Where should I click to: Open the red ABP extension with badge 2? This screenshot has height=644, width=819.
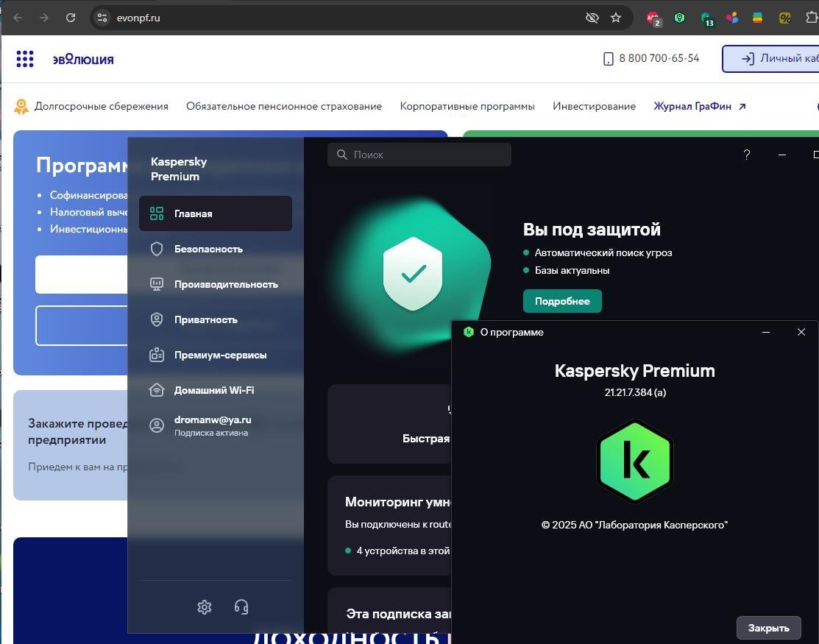coord(653,19)
